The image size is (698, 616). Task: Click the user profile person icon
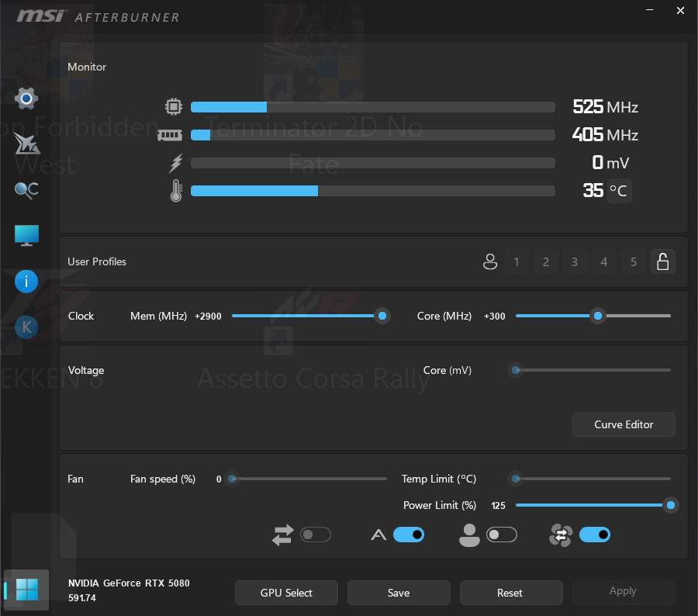[489, 262]
